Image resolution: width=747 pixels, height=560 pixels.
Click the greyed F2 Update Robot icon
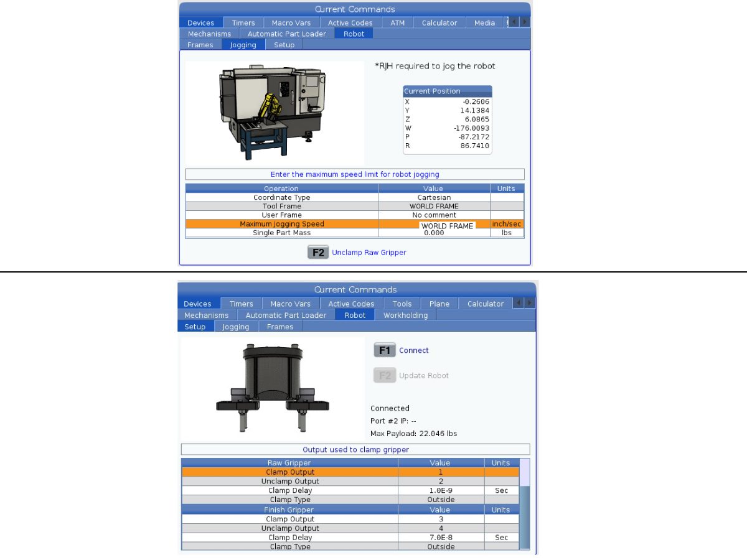click(x=384, y=376)
